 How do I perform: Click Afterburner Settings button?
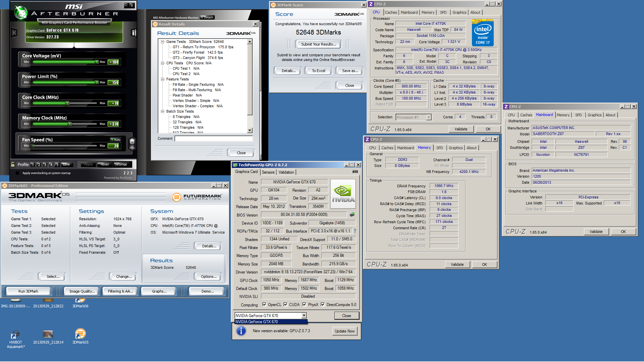121,165
